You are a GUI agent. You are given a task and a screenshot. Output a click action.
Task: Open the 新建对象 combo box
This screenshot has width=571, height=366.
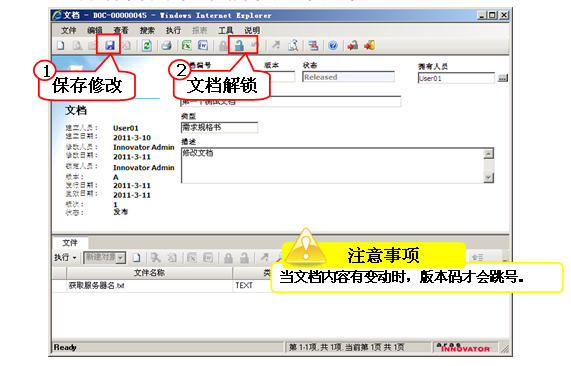pos(105,257)
